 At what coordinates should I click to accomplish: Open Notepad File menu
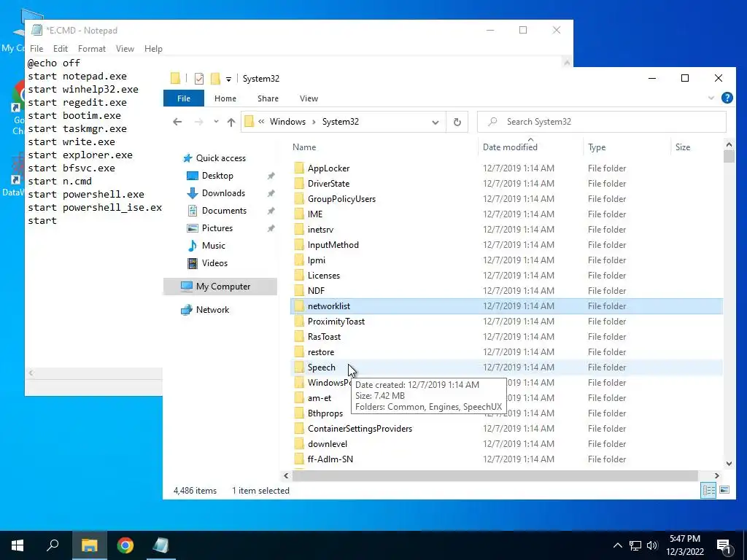click(36, 49)
